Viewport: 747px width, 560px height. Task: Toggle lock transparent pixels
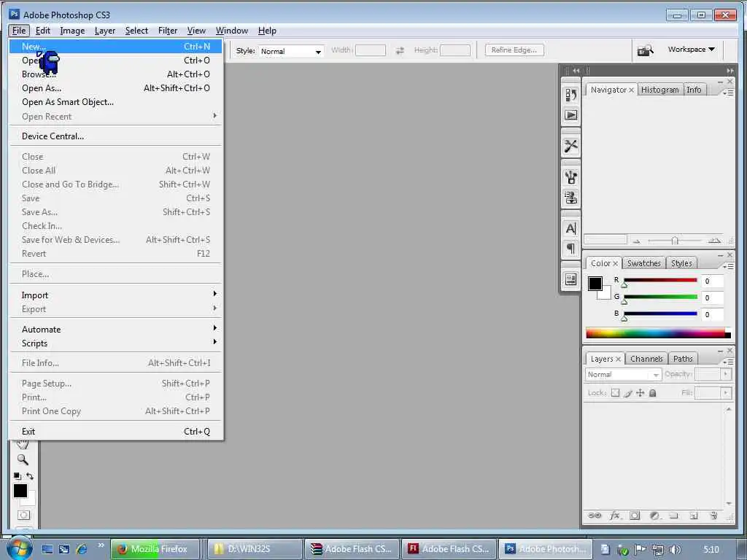(616, 393)
